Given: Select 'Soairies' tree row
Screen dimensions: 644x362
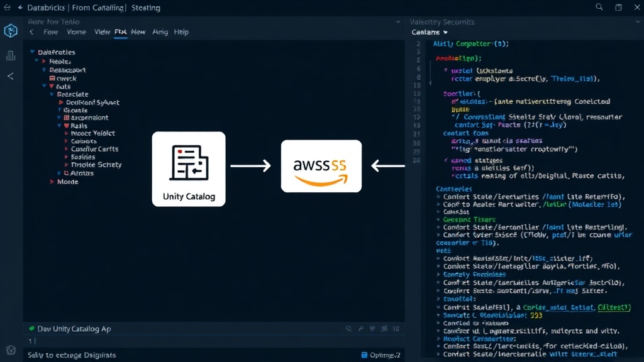Looking at the screenshot, I should 83,156.
